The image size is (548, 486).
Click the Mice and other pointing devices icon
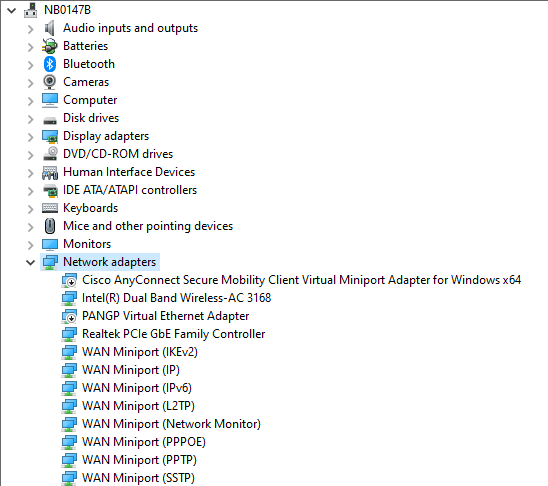50,226
